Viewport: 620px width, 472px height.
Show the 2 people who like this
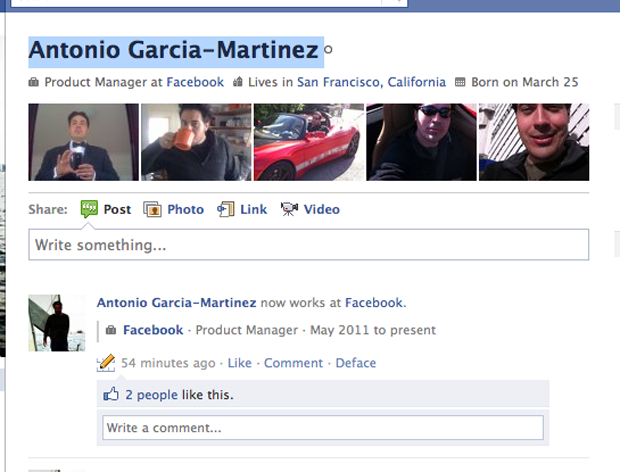point(151,395)
